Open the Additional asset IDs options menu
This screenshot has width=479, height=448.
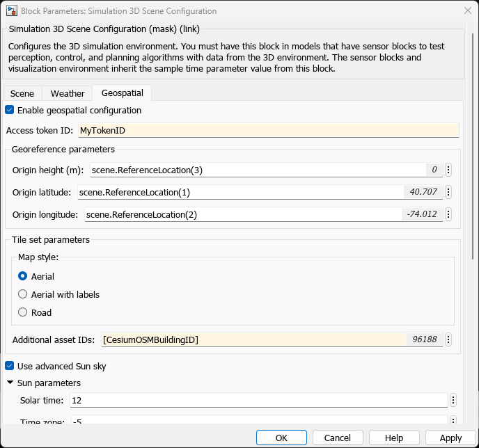point(448,339)
